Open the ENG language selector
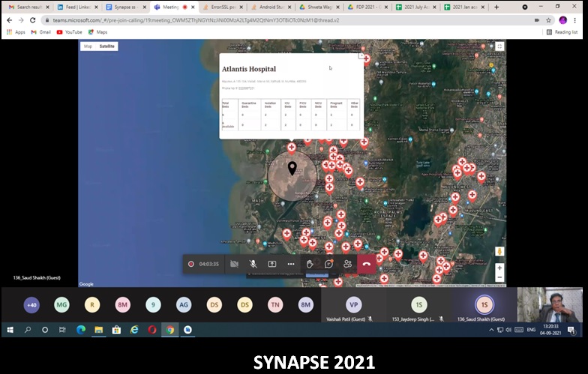This screenshot has height=374, width=588. point(531,330)
